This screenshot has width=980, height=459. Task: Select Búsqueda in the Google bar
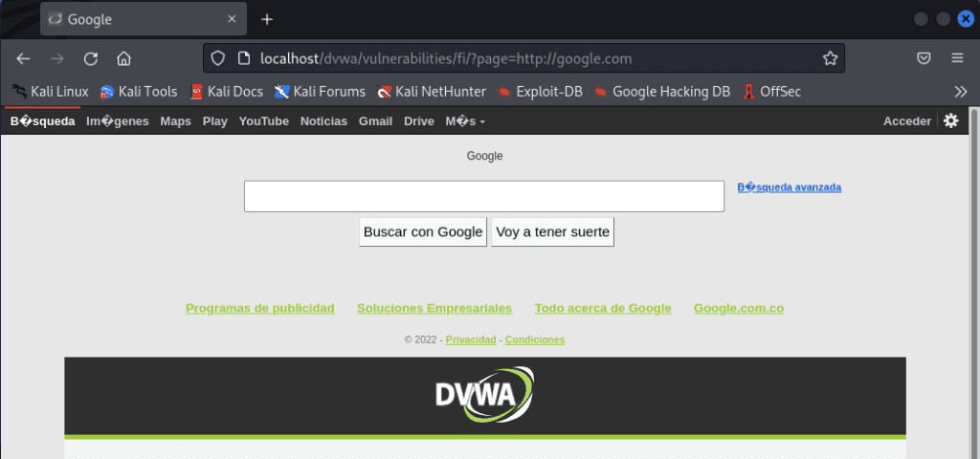[42, 121]
